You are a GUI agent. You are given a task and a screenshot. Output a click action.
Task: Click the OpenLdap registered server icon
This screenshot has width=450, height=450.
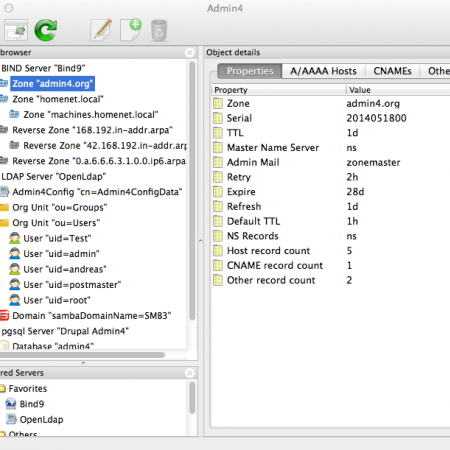point(11,419)
